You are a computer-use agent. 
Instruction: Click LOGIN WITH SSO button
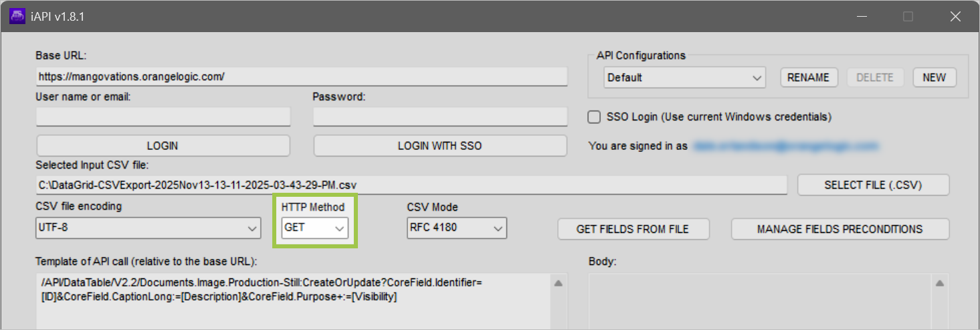439,146
